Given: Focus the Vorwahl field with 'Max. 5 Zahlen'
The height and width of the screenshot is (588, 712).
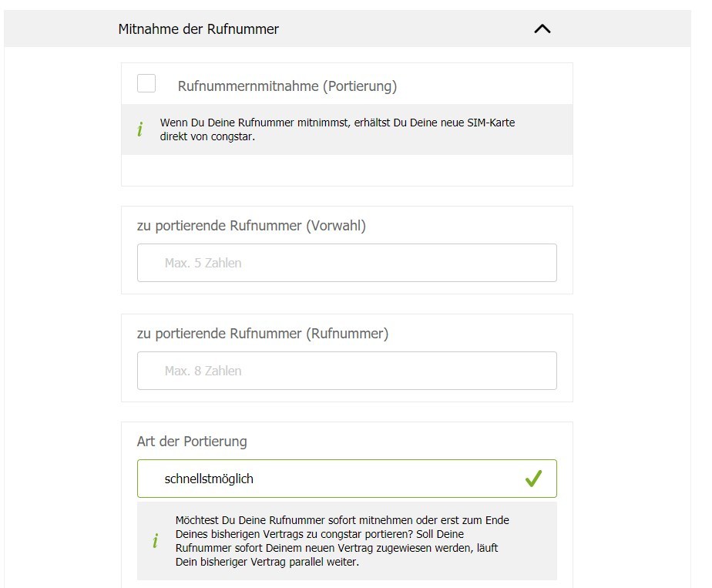Looking at the screenshot, I should [347, 263].
